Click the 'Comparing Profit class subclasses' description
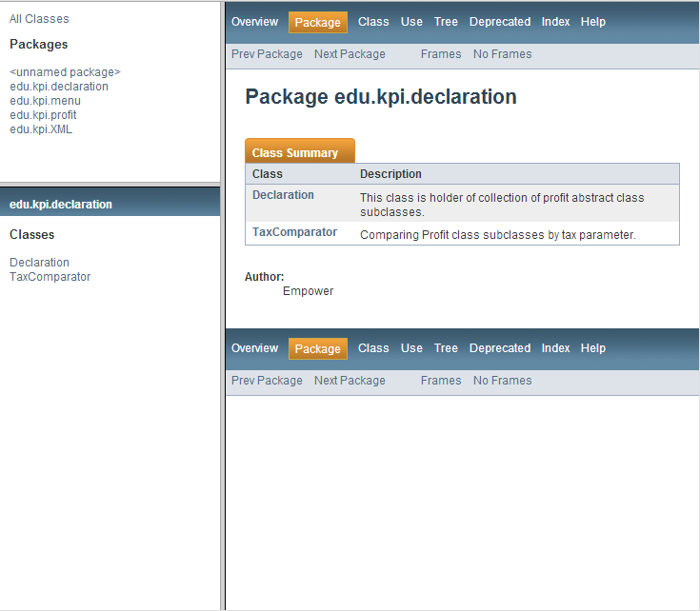Viewport: 700px width, 611px height. point(498,235)
